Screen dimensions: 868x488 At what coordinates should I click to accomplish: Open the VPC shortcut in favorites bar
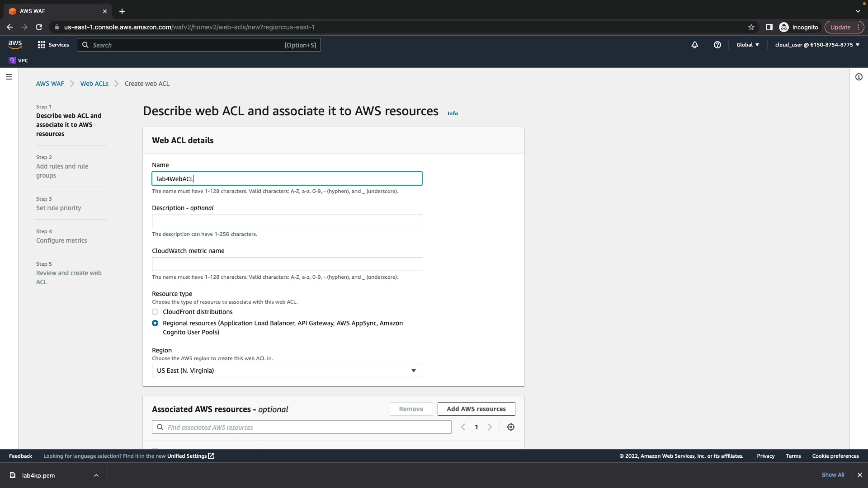tap(19, 61)
